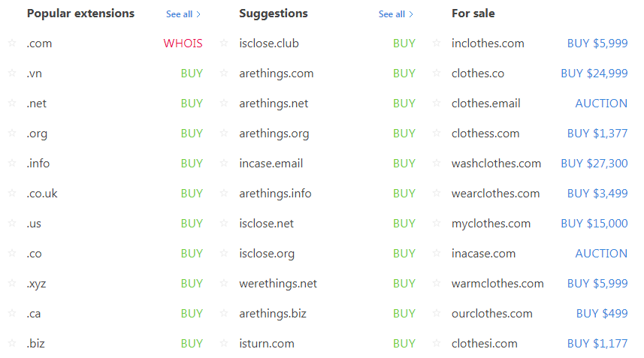Open WHOIS lookup for .com
The image size is (644, 358).
point(183,44)
